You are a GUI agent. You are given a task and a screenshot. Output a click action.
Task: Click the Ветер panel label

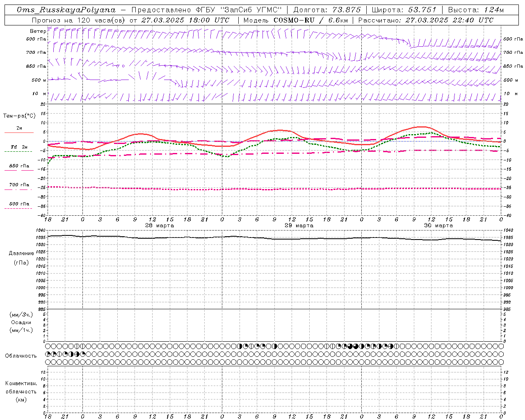pos(38,31)
